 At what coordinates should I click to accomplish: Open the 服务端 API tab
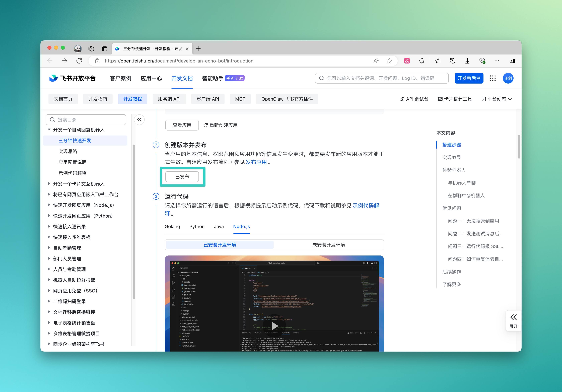coord(169,99)
